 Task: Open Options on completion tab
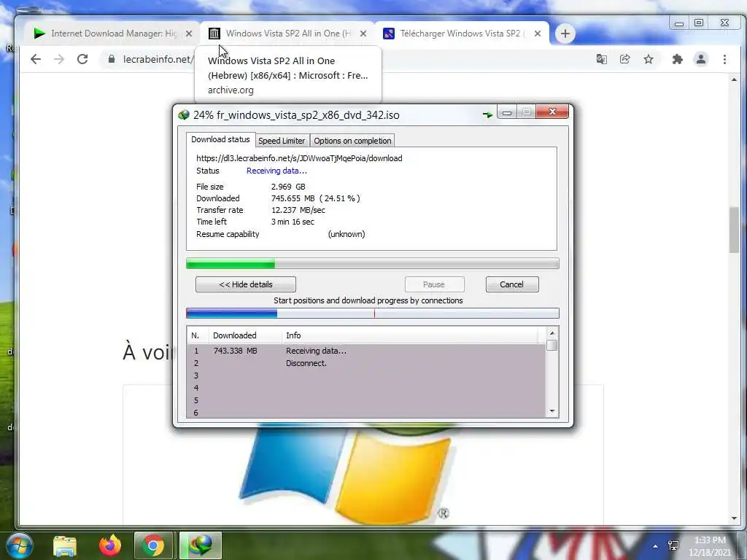point(352,141)
